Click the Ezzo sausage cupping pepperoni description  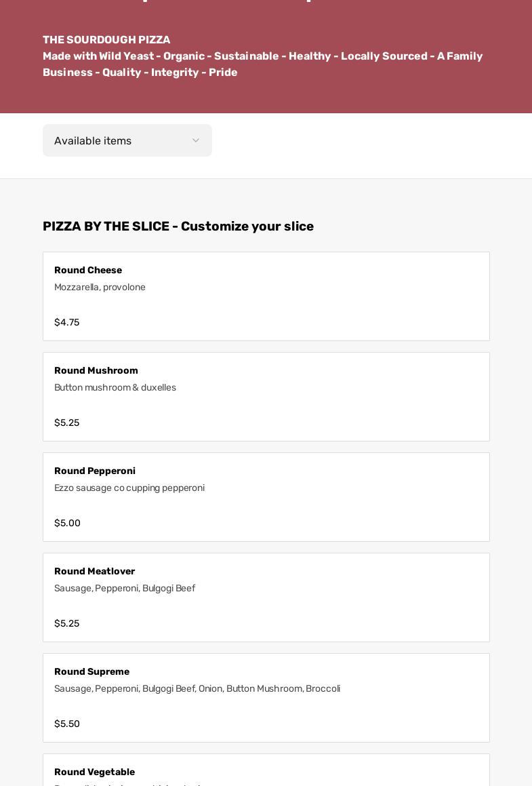[x=129, y=488]
